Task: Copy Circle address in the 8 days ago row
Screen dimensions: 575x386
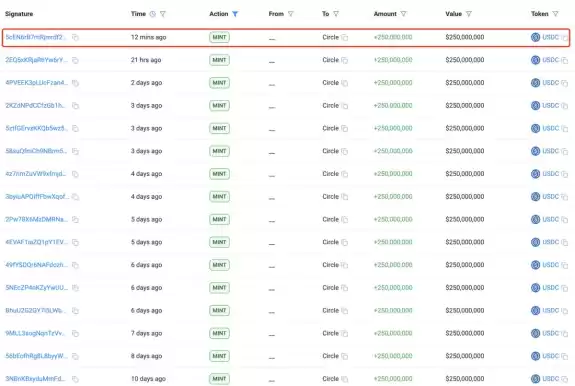Action: [344, 356]
